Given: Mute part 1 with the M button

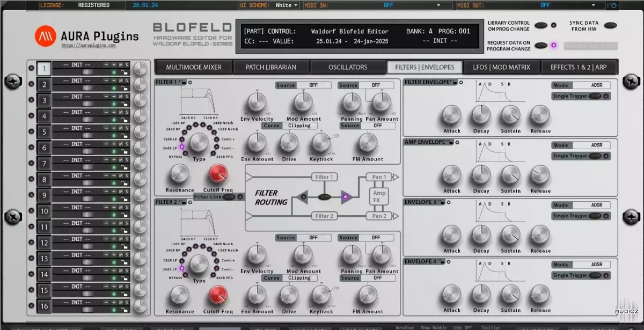Looking at the screenshot, I should click(121, 65).
